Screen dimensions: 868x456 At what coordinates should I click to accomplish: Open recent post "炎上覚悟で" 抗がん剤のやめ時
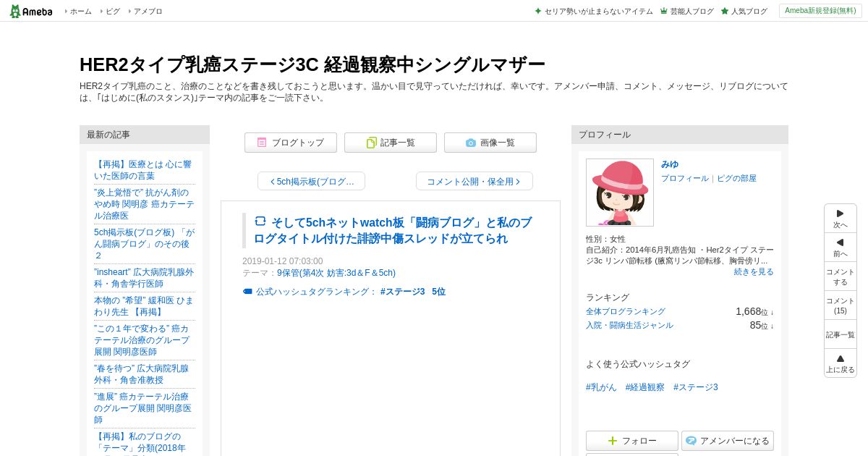point(144,204)
